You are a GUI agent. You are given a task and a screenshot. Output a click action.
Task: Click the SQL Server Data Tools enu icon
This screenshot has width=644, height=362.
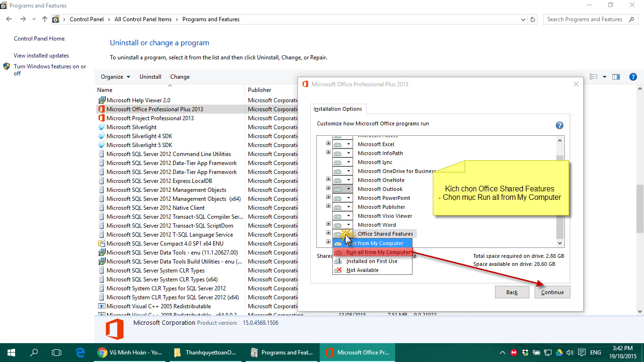click(101, 253)
